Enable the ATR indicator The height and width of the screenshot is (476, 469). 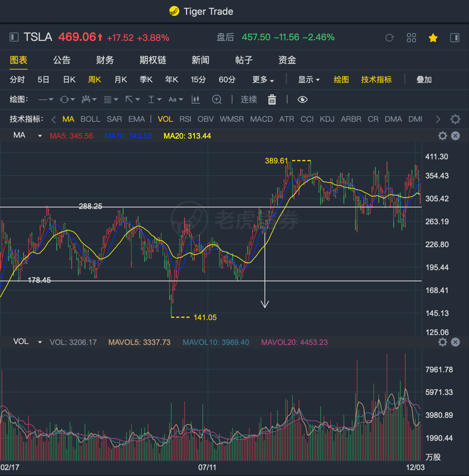[287, 119]
